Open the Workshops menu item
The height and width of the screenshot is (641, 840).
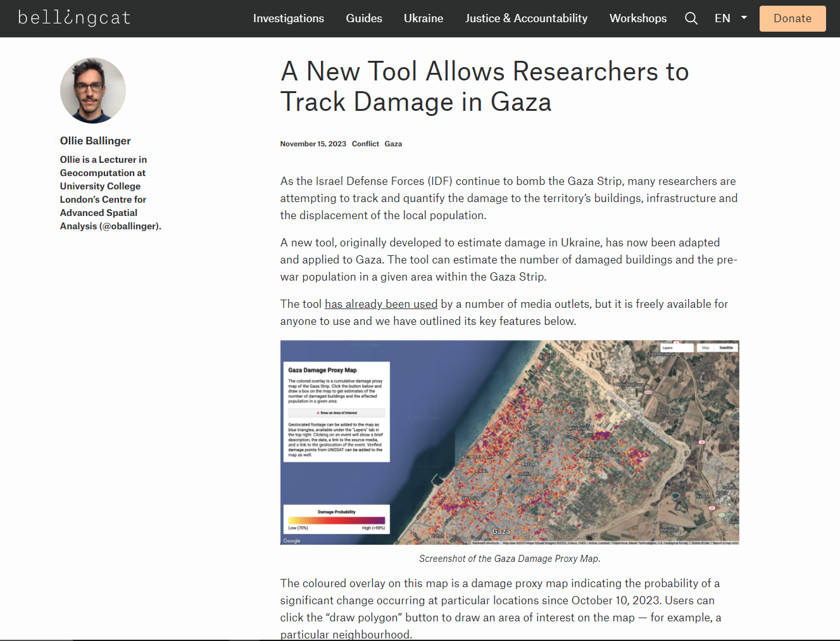tap(638, 18)
